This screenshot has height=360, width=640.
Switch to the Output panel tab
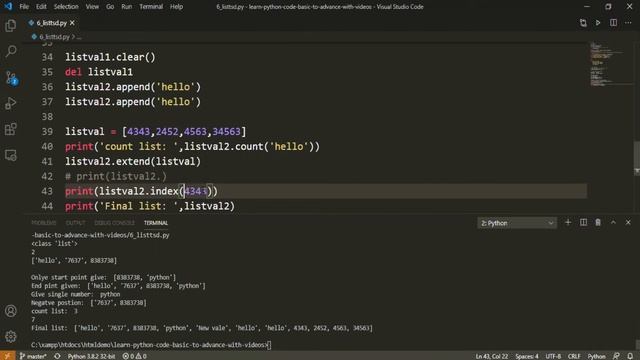coord(76,223)
